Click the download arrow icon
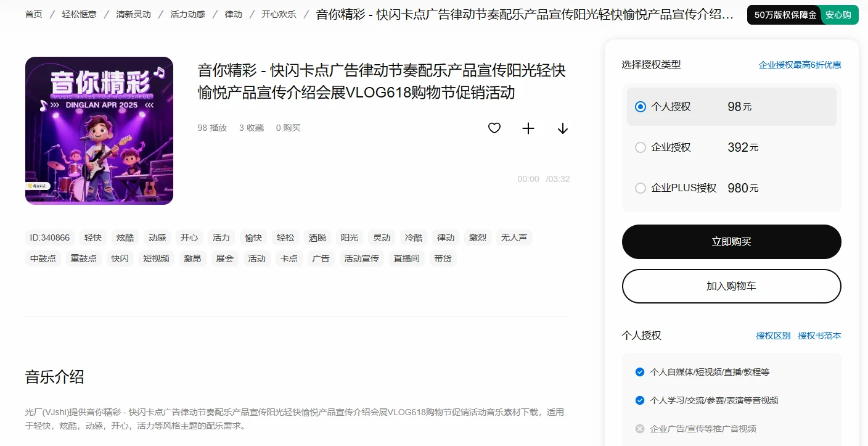Image resolution: width=868 pixels, height=446 pixels. click(563, 128)
